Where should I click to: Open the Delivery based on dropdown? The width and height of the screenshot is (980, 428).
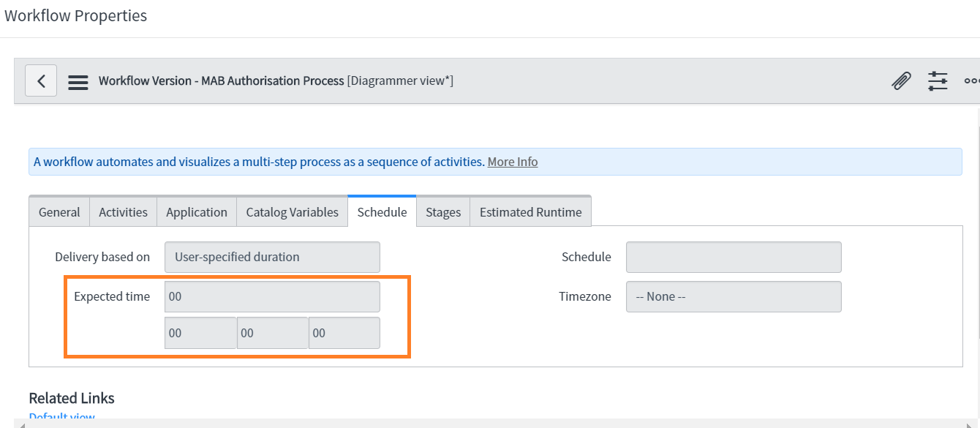272,257
